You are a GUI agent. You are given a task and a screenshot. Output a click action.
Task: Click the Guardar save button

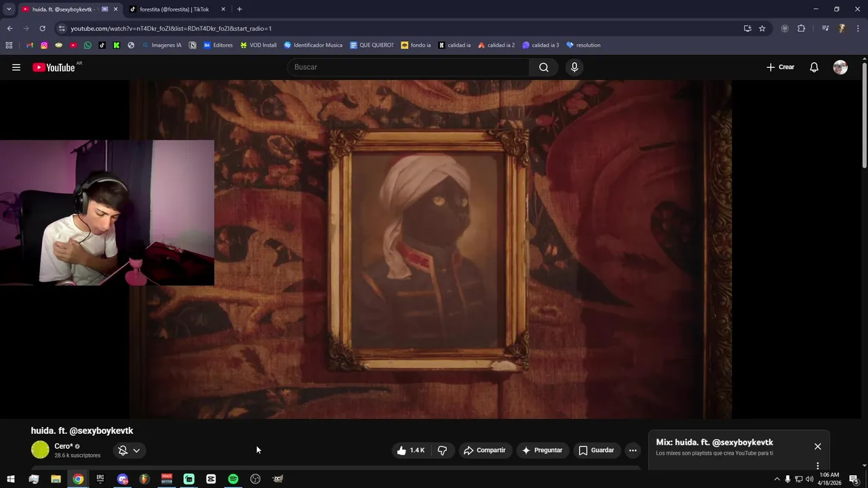[x=596, y=450]
